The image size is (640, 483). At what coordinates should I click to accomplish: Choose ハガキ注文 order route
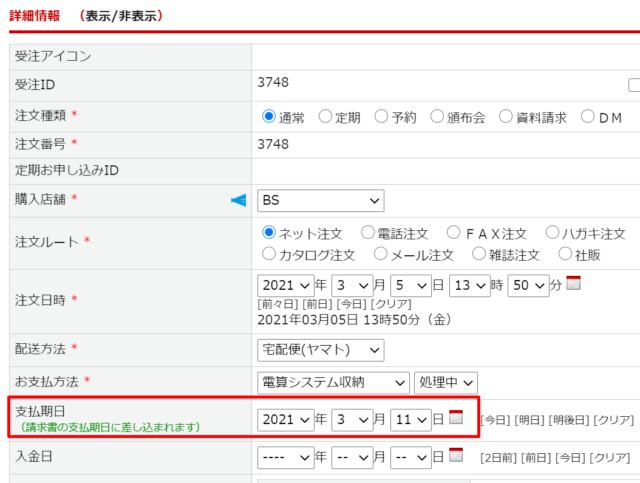552,232
